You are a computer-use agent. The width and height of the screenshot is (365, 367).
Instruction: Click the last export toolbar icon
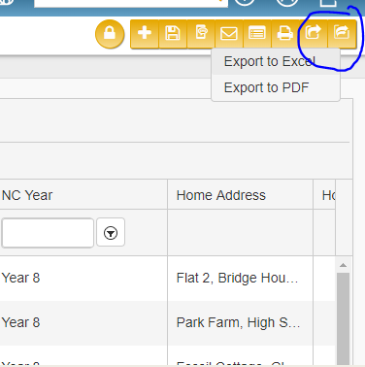pyautogui.click(x=342, y=34)
